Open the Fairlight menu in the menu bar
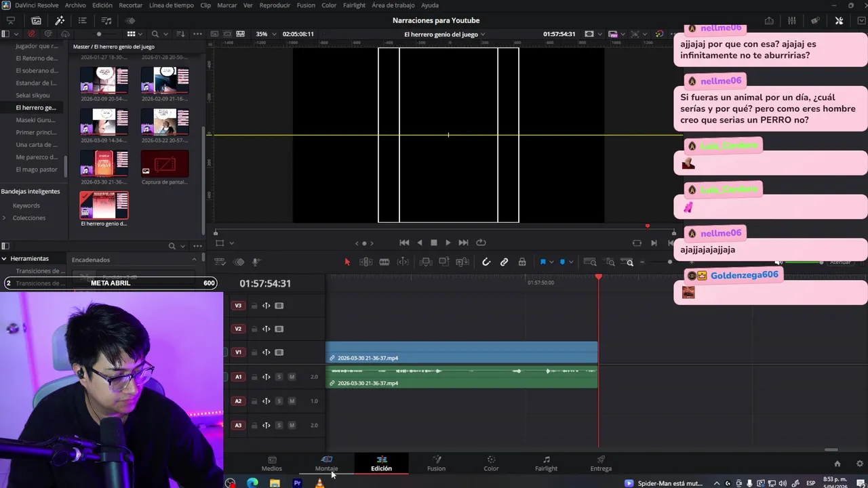 pos(354,5)
